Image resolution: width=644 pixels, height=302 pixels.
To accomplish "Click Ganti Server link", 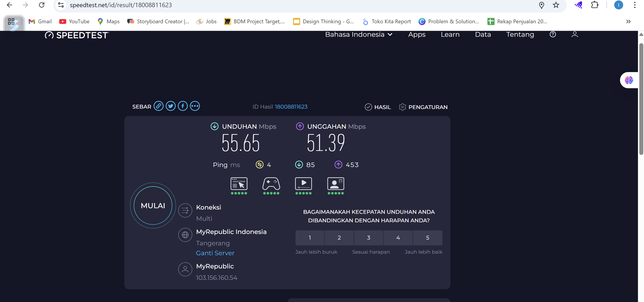I will [x=215, y=253].
